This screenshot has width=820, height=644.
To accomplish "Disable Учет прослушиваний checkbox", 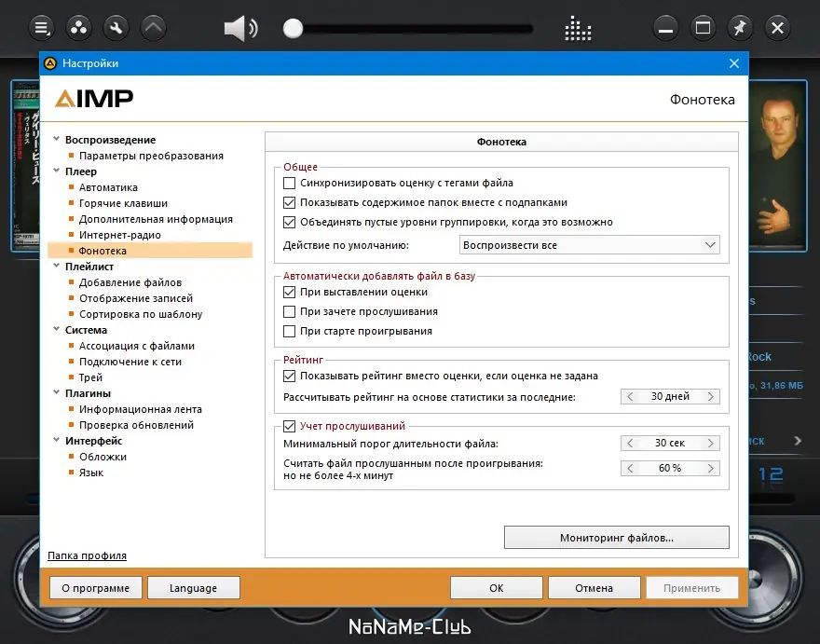I will [x=289, y=426].
